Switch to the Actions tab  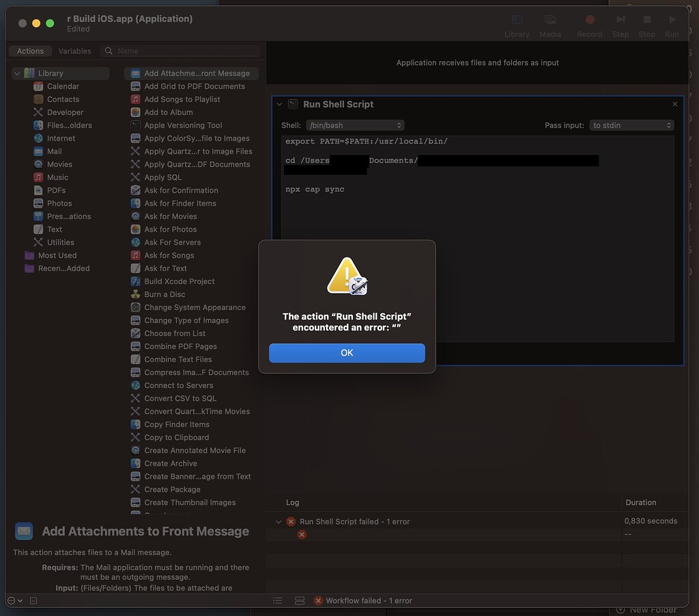(30, 51)
